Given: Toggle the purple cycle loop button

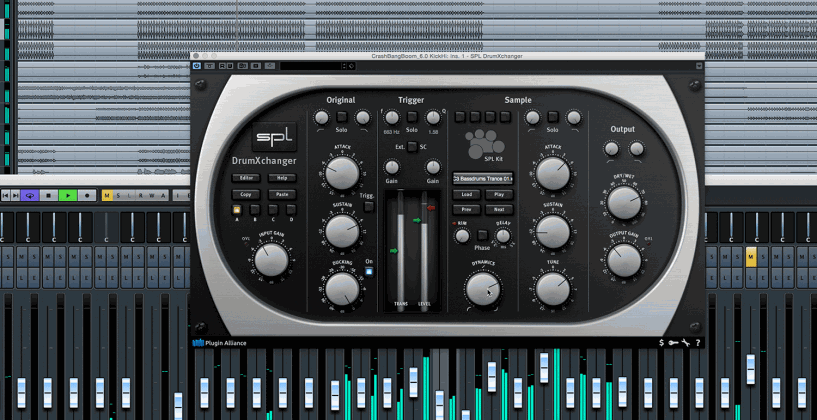Looking at the screenshot, I should (x=30, y=195).
